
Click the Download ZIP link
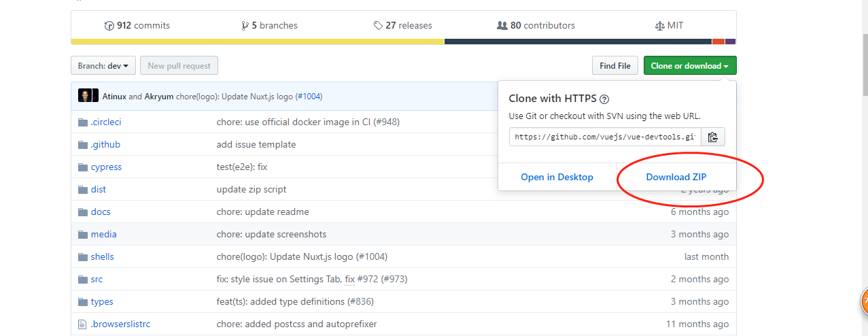676,177
